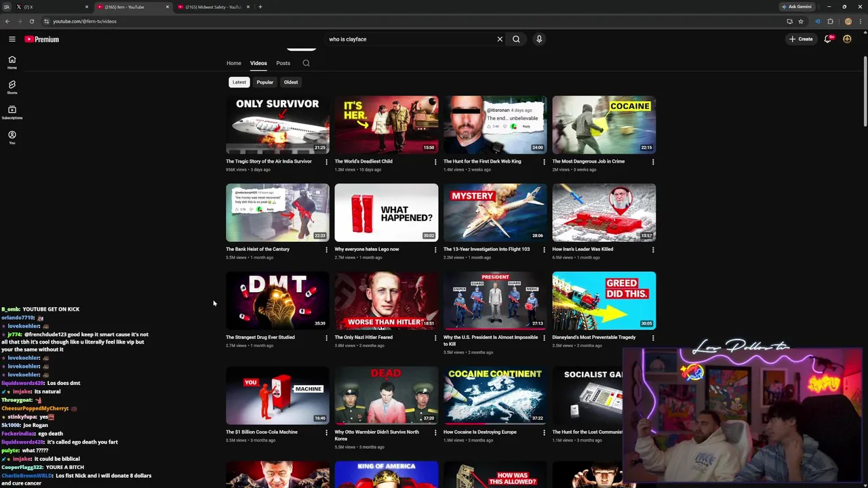Image resolution: width=868 pixels, height=488 pixels.
Task: Open options for 13-Year Investigation Into Flight 103
Action: tap(544, 249)
